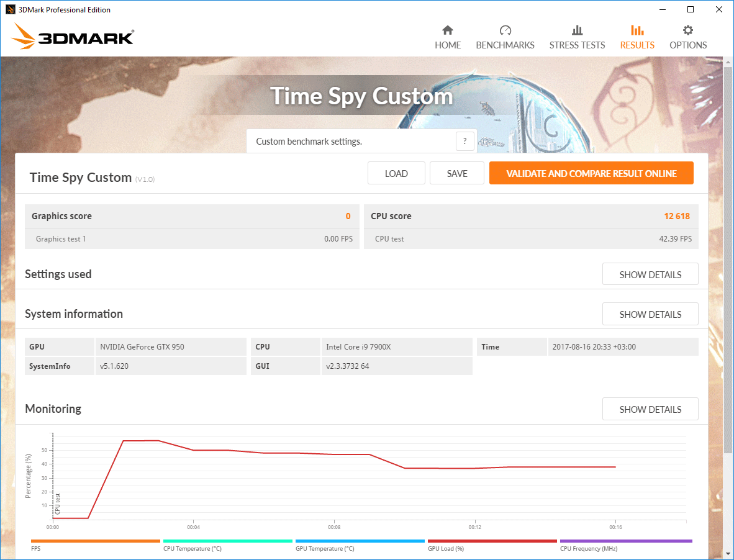Viewport: 734px width, 560px height.
Task: Click the Intel Core i9 7900X cell
Action: coord(396,346)
